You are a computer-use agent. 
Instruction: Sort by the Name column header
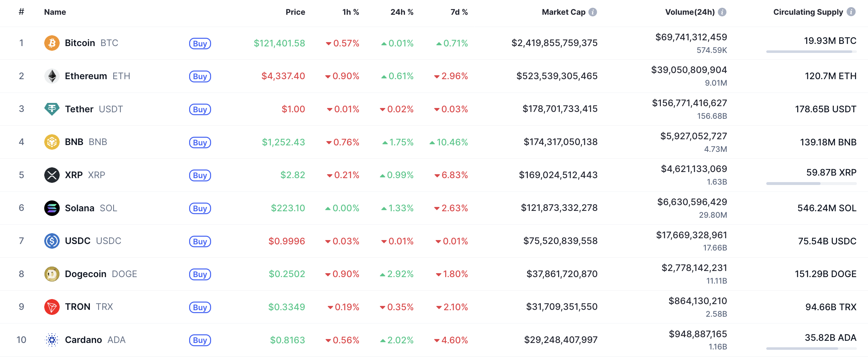point(55,12)
